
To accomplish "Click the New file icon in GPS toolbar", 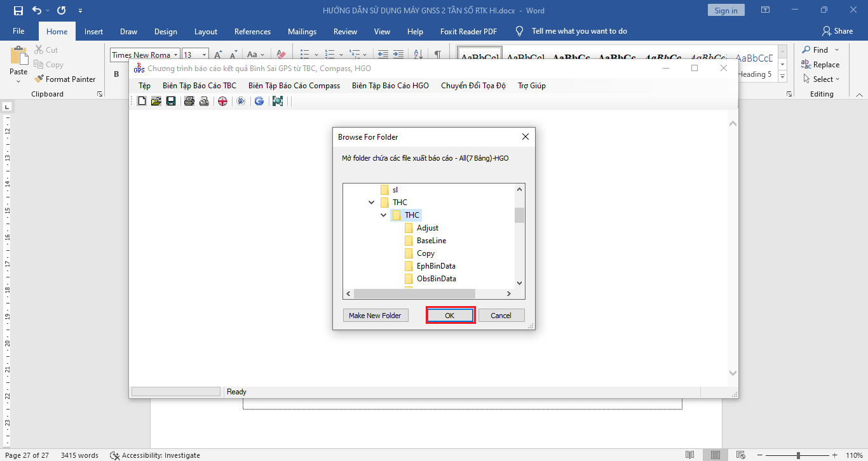I will point(142,101).
